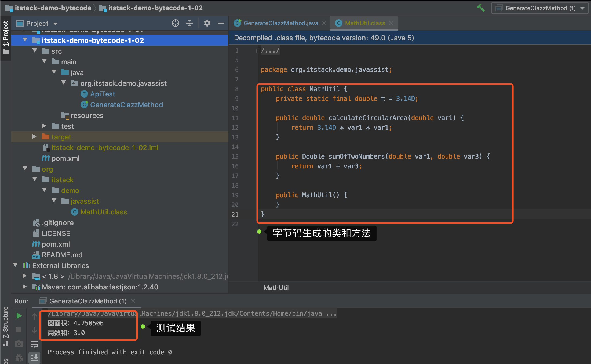This screenshot has width=591, height=364.
Task: Click the stop process icon in Run panel
Action: 19,330
